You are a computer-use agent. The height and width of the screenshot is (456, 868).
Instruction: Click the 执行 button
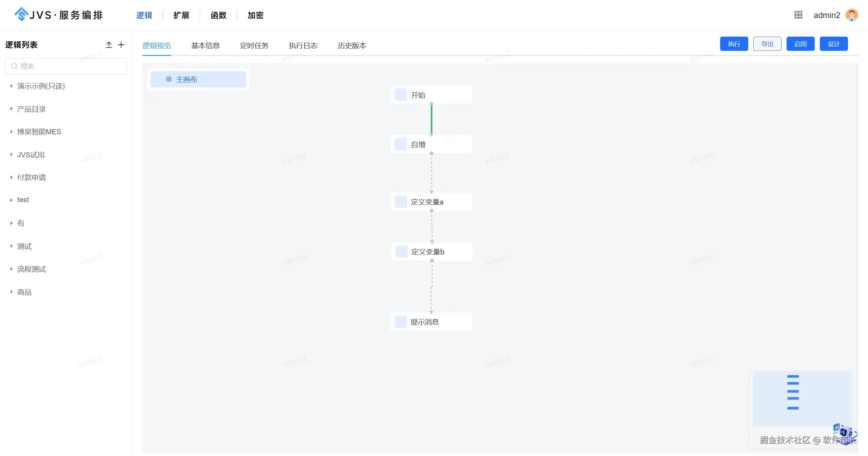pos(734,44)
